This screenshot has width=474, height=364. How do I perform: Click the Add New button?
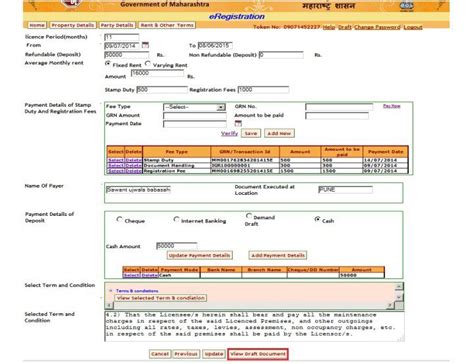click(x=279, y=133)
